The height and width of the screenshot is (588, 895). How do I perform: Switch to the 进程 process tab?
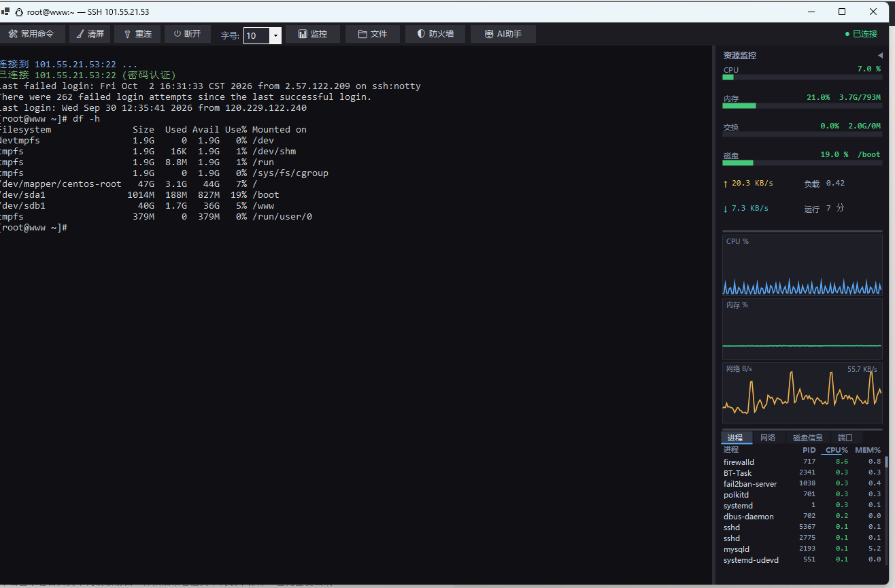[737, 438]
